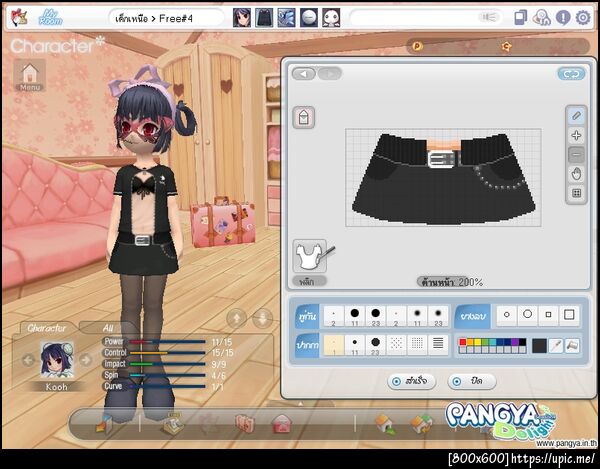Open the mobile phone icon
The height and width of the screenshot is (469, 600).
[x=521, y=18]
